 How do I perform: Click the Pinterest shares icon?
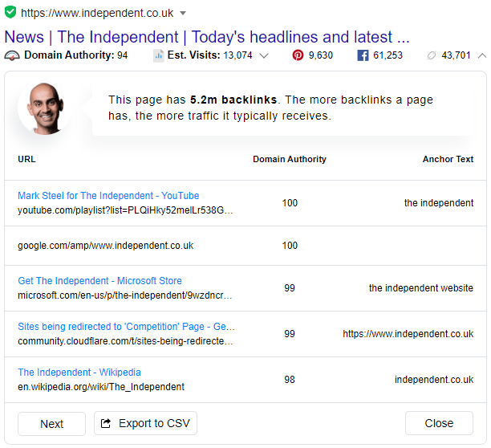pos(298,55)
